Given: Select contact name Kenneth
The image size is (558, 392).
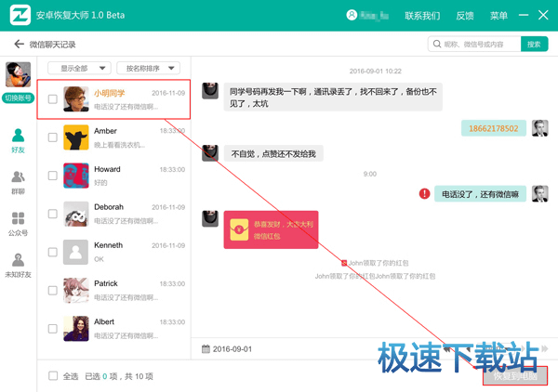Looking at the screenshot, I should point(108,245).
